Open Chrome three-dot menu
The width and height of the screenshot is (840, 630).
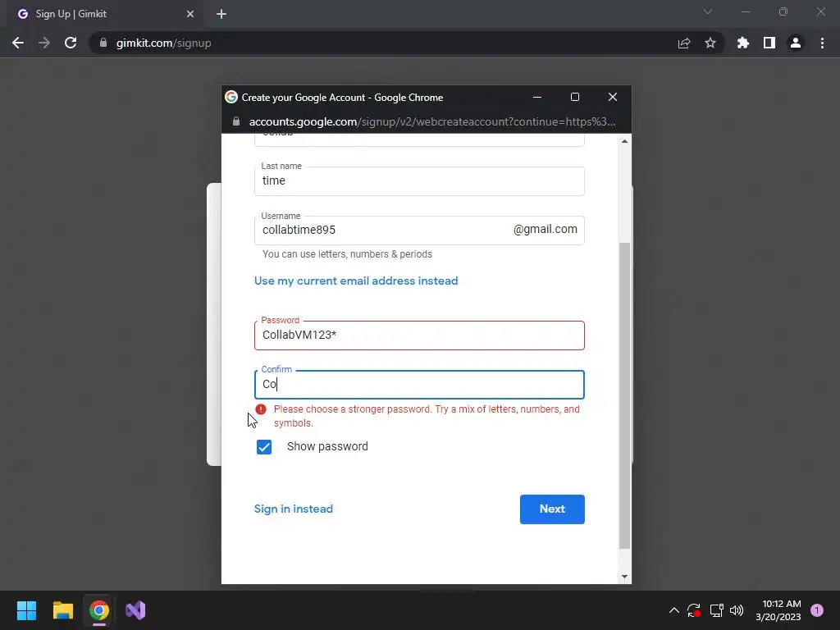[x=822, y=43]
